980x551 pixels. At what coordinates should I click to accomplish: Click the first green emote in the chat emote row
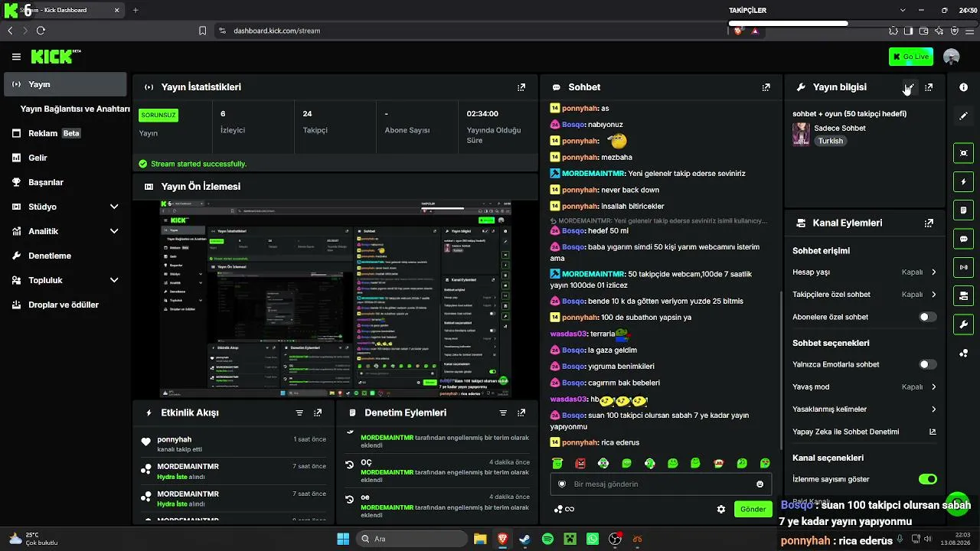point(557,463)
